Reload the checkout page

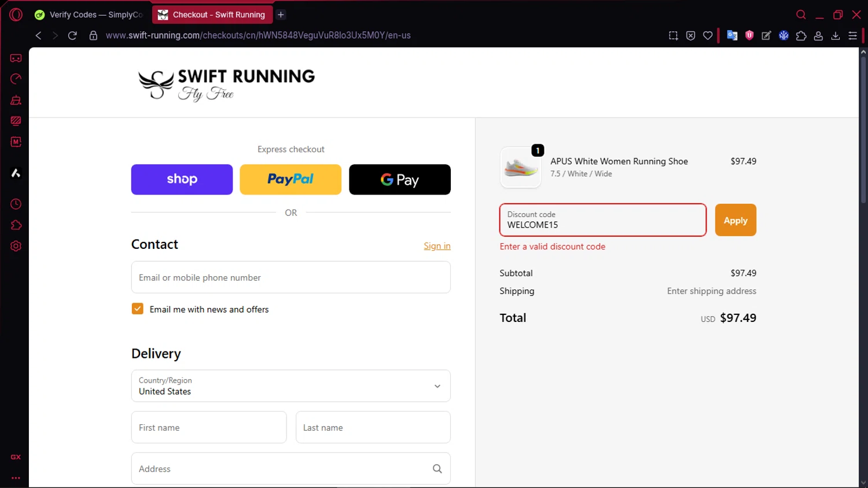point(72,35)
